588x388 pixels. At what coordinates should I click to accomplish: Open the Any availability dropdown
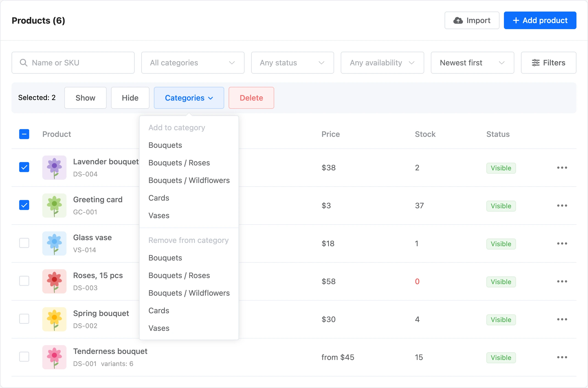pyautogui.click(x=382, y=63)
